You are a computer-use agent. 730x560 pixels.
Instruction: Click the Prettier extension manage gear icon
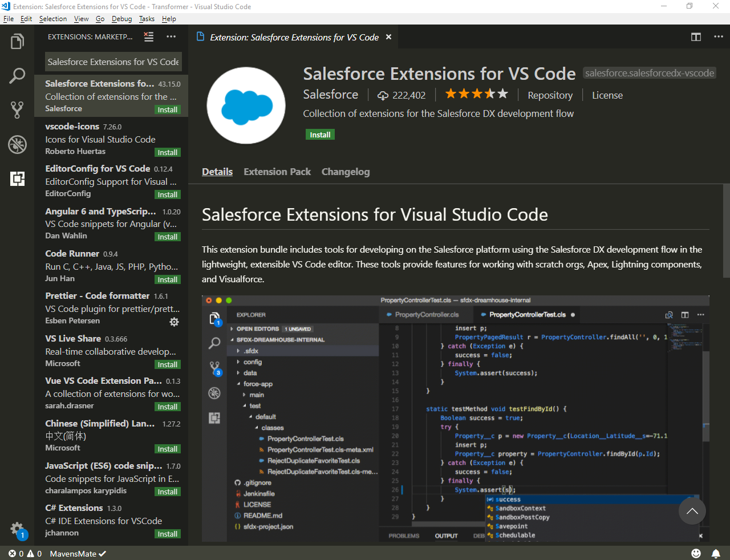pyautogui.click(x=175, y=322)
